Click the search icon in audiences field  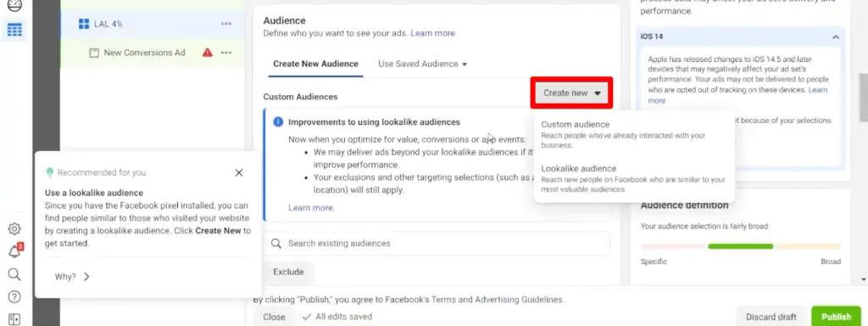(275, 244)
